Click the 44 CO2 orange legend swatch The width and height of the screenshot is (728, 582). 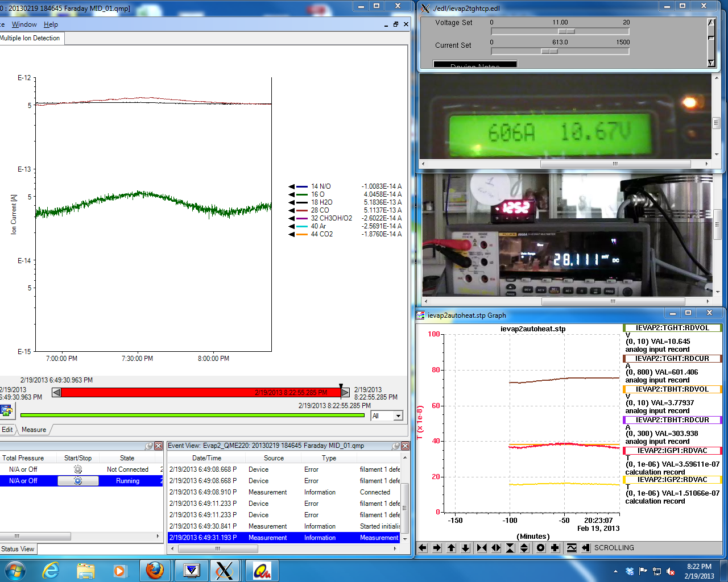click(x=301, y=234)
